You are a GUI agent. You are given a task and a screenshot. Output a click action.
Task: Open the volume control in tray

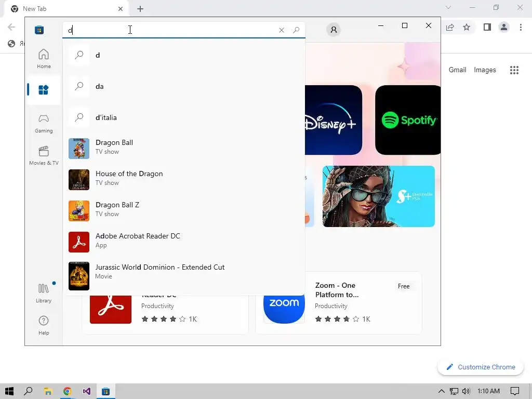(x=466, y=391)
